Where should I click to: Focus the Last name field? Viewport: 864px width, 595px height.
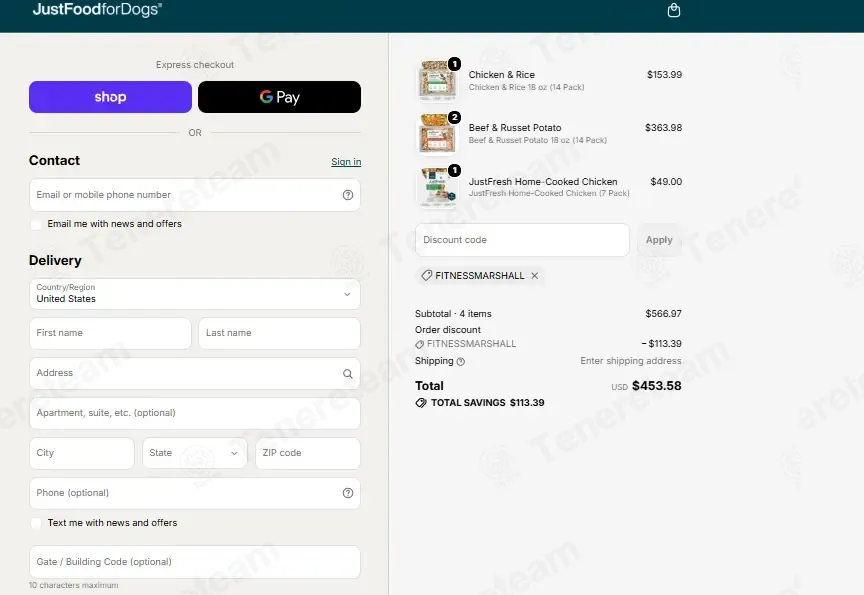pyautogui.click(x=279, y=333)
